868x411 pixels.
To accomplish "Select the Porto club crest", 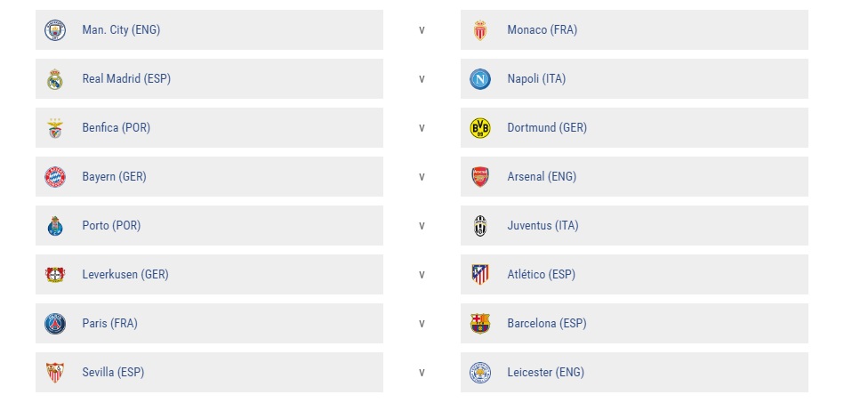I will point(55,226).
